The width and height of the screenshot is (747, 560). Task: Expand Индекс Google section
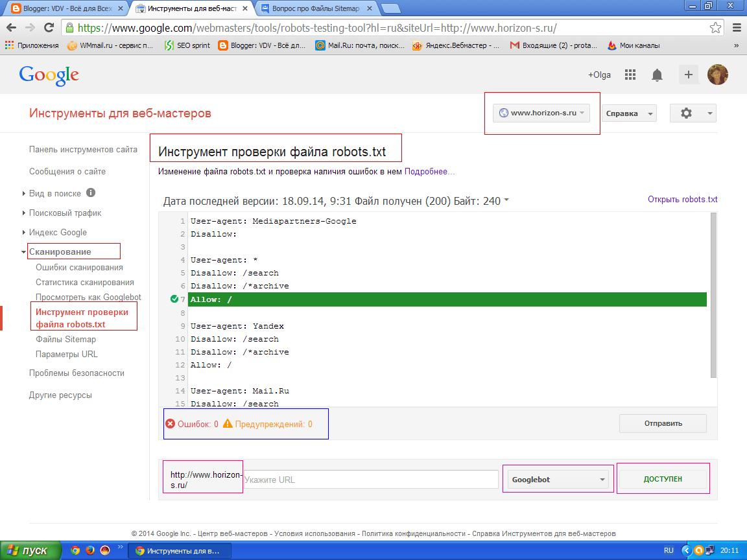pos(24,233)
